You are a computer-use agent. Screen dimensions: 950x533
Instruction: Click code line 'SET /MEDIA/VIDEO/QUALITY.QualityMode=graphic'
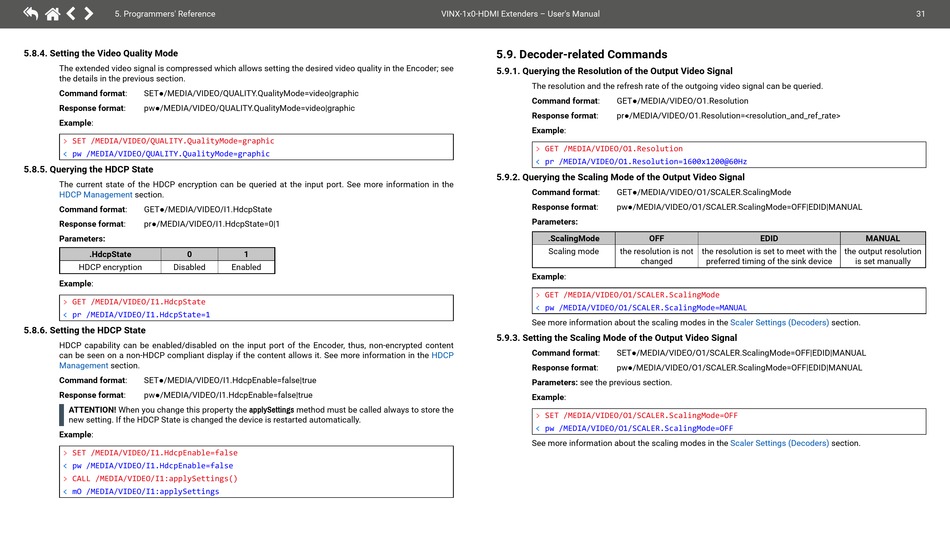[173, 141]
